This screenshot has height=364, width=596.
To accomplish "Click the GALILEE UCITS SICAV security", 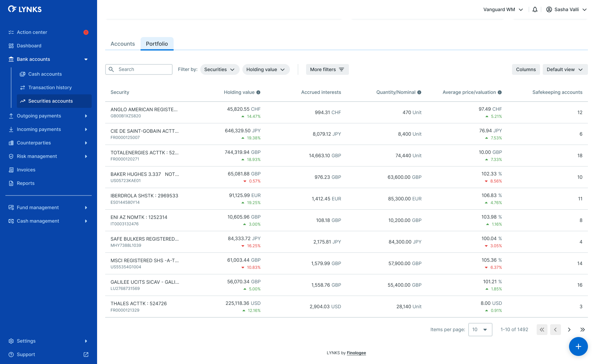I will tap(145, 282).
